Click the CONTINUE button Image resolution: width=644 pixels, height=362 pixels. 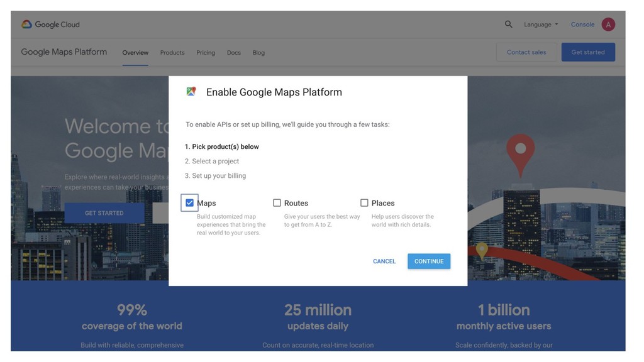point(429,261)
